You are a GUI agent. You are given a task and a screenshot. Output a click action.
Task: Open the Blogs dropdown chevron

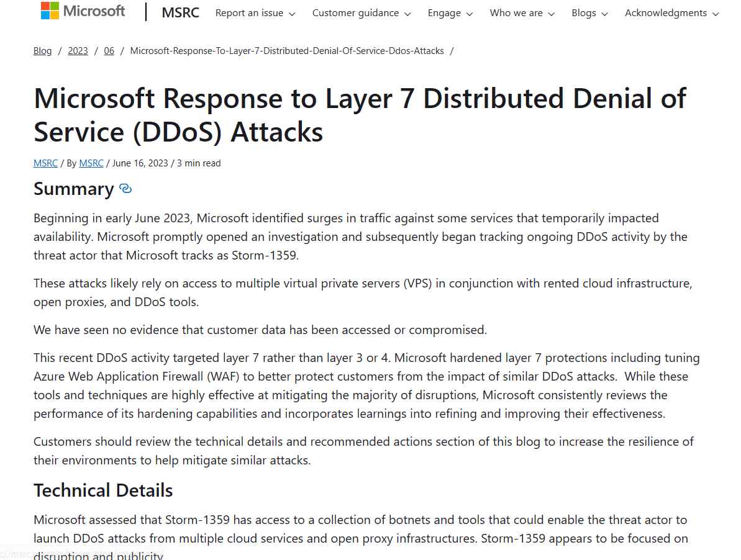tap(604, 13)
